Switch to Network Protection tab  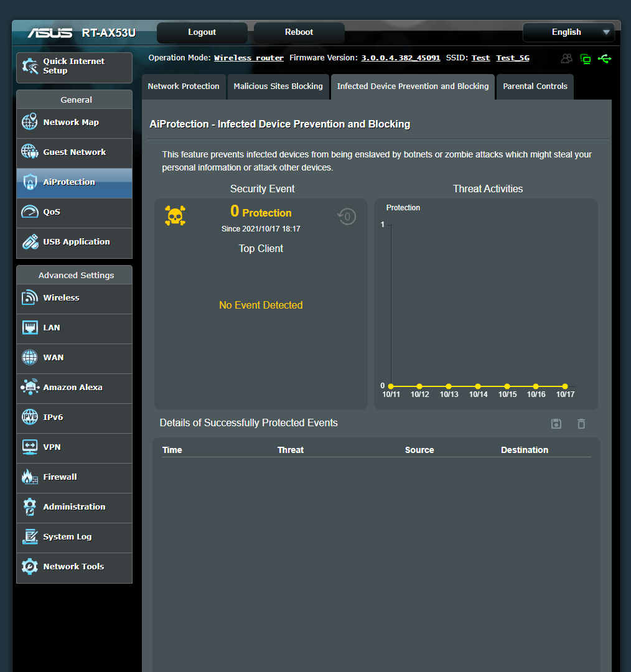184,86
